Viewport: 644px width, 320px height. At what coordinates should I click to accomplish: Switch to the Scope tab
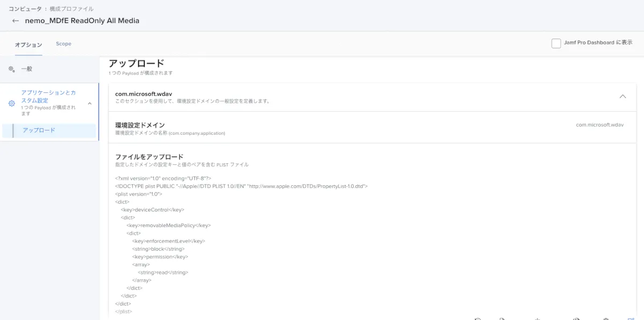63,44
